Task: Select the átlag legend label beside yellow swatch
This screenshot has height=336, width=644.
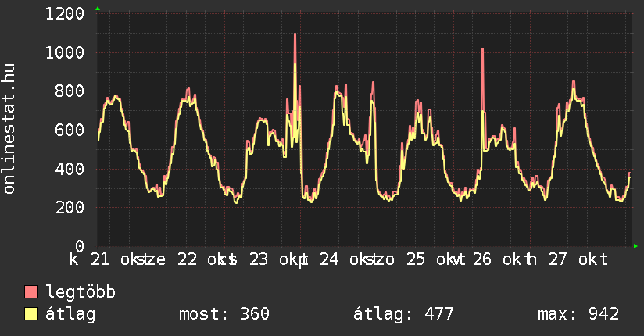Action: point(71,314)
